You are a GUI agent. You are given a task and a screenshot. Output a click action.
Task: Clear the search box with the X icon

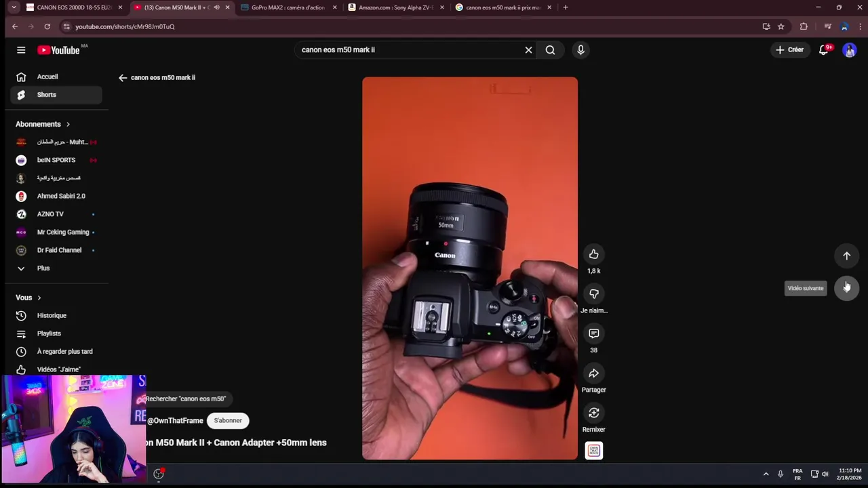(x=528, y=50)
